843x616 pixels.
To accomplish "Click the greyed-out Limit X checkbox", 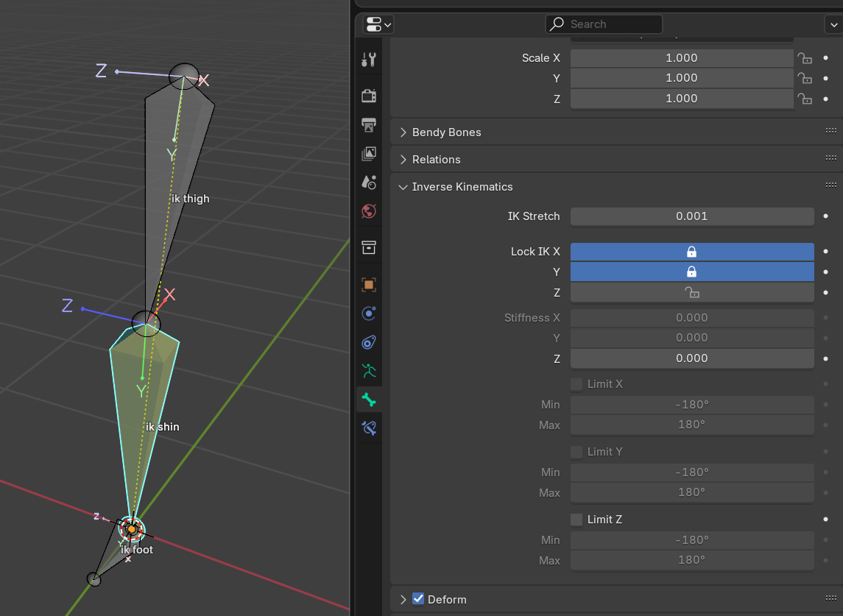I will pyautogui.click(x=576, y=383).
